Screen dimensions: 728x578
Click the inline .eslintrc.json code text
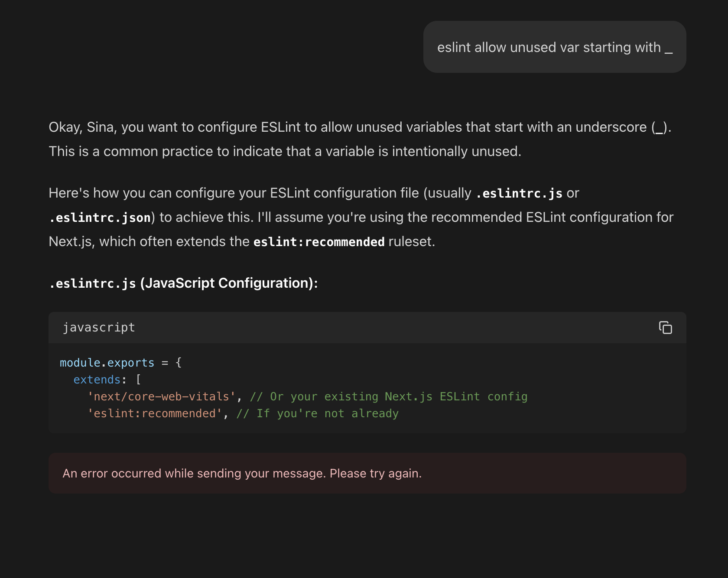[x=100, y=218]
